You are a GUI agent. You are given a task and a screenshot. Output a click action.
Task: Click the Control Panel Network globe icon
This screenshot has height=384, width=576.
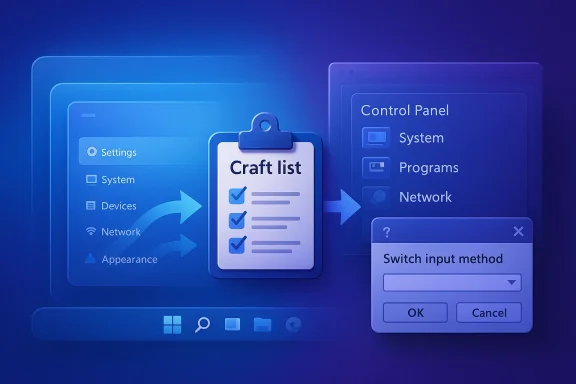tap(376, 197)
